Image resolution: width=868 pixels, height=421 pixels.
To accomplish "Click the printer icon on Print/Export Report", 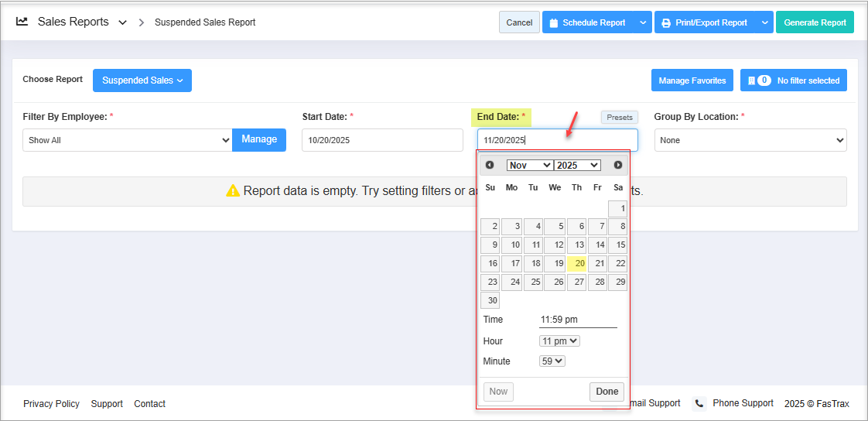I will pyautogui.click(x=666, y=23).
